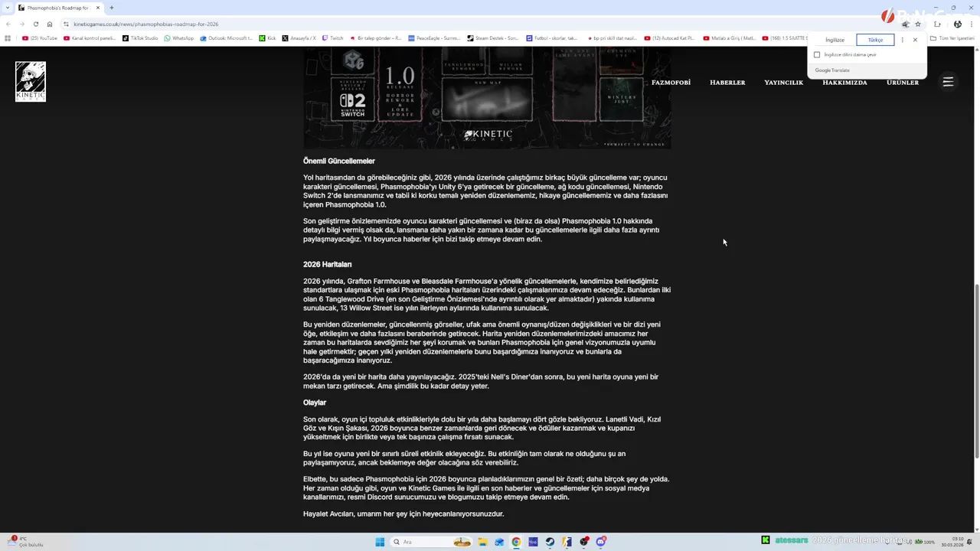Open the Haberler nav menu item
980x551 pixels.
click(727, 83)
